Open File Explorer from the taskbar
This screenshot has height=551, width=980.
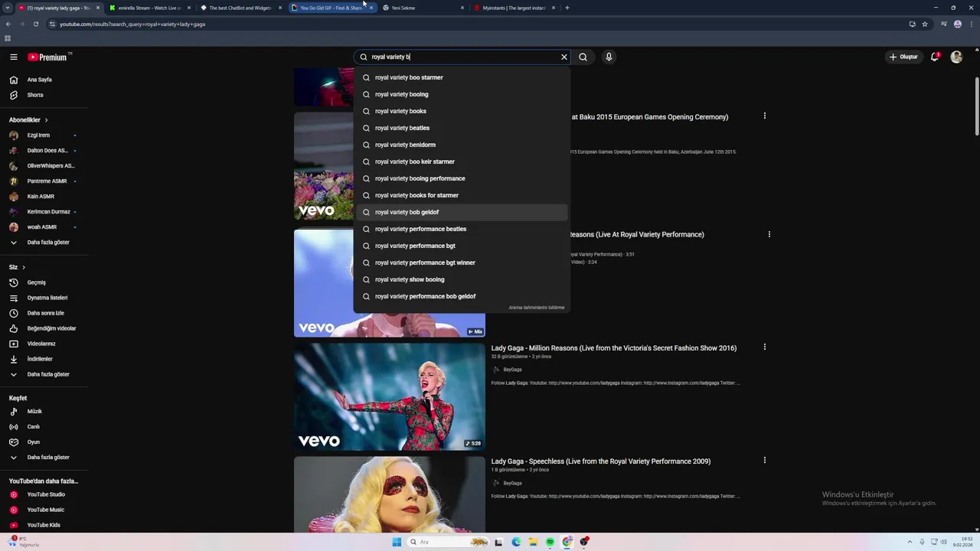[533, 542]
